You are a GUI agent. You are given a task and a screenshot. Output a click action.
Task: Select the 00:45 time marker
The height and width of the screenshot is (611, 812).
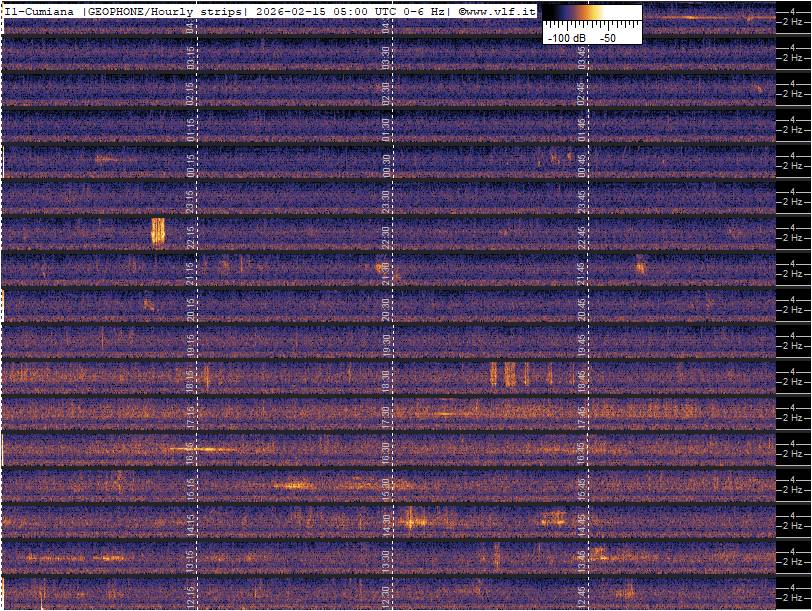tap(581, 162)
